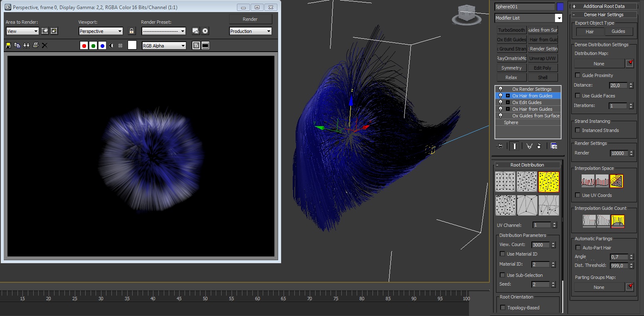Select Ox Edit Guides in modifier stack
Screen dimensions: 644x316
tap(527, 102)
